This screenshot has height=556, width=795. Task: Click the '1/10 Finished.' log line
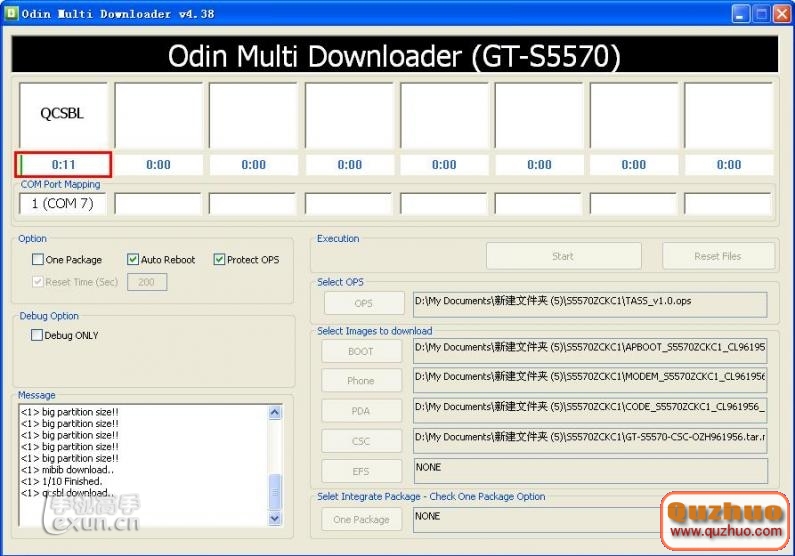pos(61,481)
